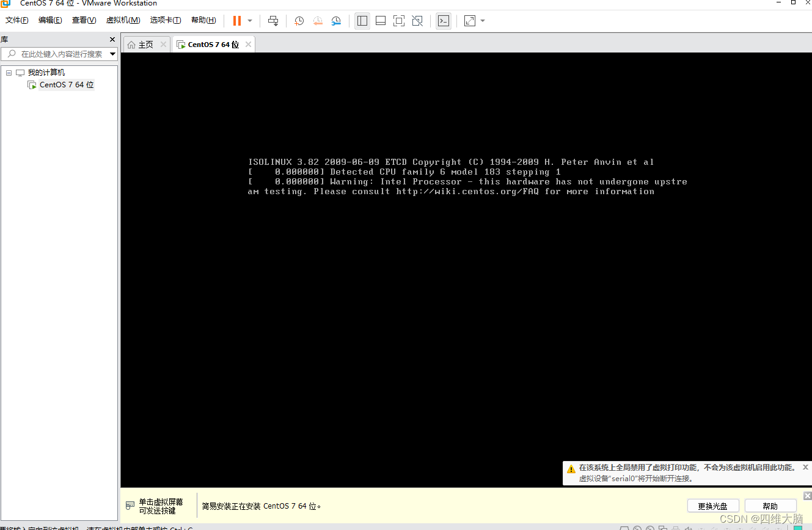The height and width of the screenshot is (530, 812).
Task: Collapse the 我的计算机 tree node
Action: pos(9,72)
